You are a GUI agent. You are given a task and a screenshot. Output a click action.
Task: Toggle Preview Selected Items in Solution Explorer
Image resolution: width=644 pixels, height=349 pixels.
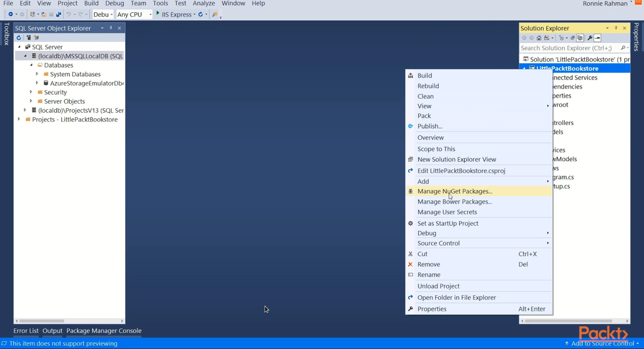click(597, 38)
